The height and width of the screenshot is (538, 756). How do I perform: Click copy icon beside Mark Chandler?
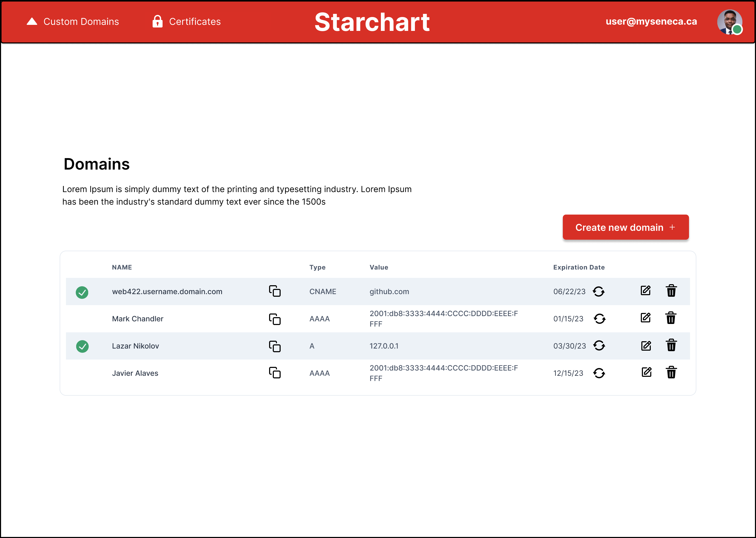(275, 319)
